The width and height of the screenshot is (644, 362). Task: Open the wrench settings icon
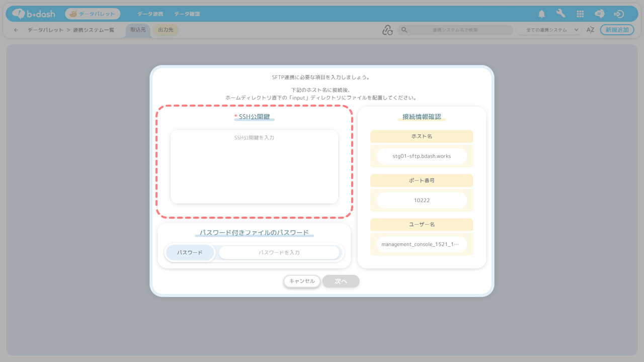(x=560, y=14)
